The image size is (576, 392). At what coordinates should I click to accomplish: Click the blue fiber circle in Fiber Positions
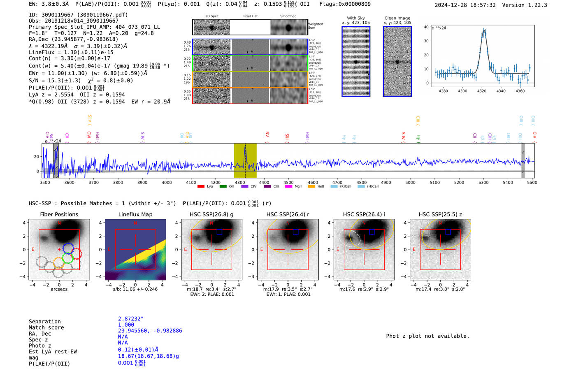pyautogui.click(x=68, y=248)
